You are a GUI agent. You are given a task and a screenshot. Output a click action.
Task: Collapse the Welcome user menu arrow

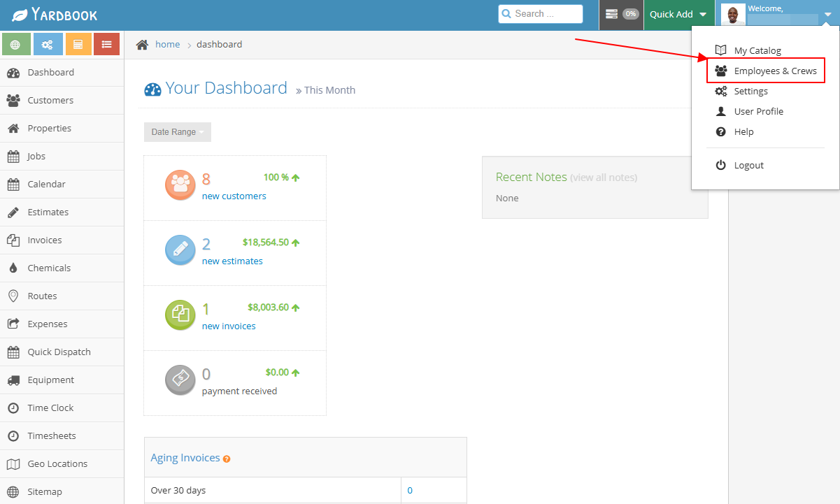click(x=827, y=15)
